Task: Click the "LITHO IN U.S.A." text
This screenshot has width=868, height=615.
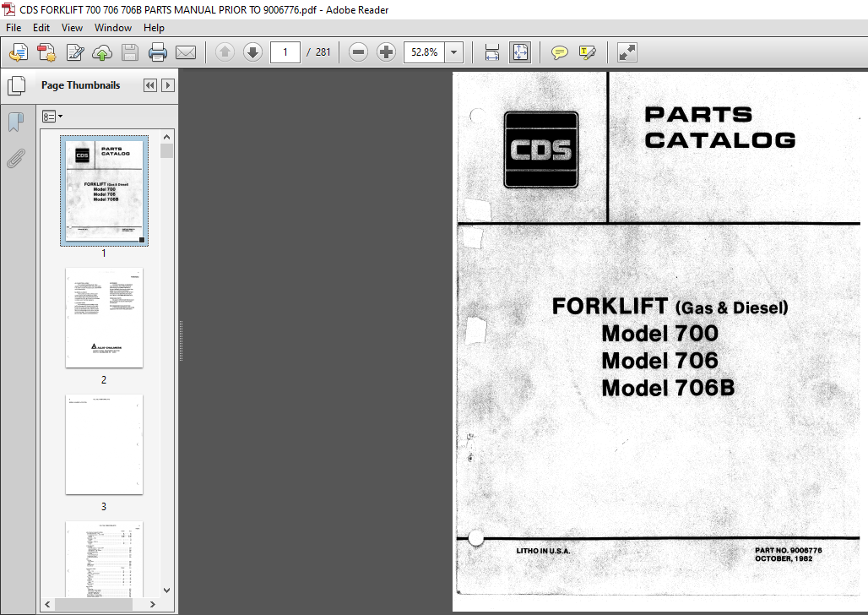Action: point(543,551)
